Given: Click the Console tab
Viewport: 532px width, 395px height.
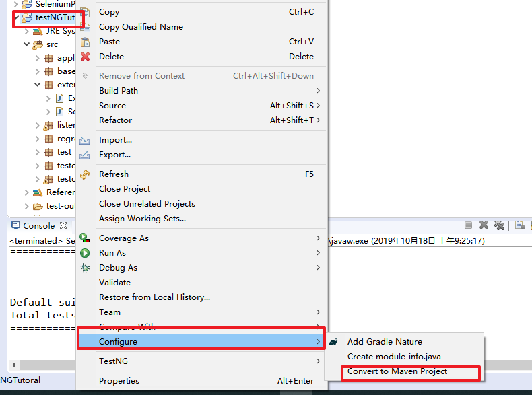Looking at the screenshot, I should coord(38,226).
